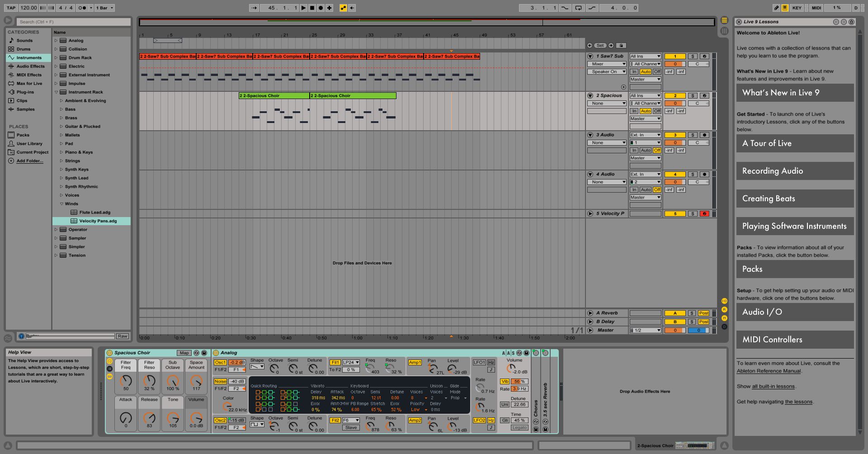
Task: Toggle Post button on A Reverb return
Action: click(703, 313)
